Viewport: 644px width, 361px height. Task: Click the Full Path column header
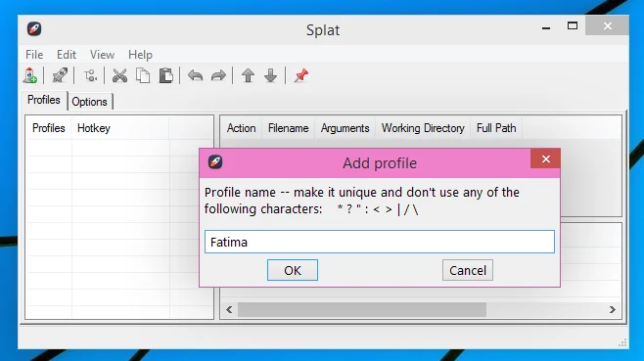tap(496, 128)
